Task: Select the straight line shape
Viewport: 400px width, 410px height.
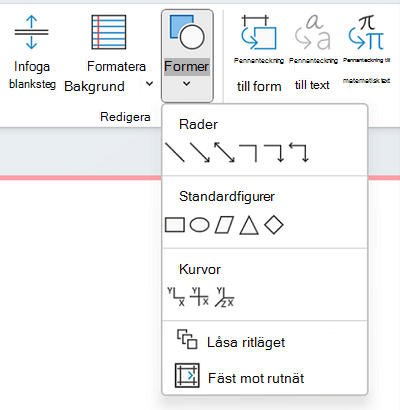Action: 175,152
